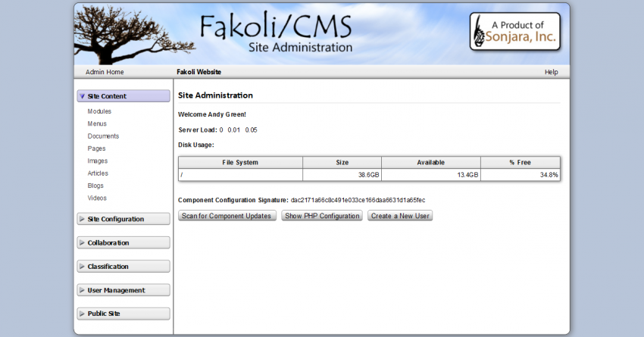
Task: Expand the Public Site section
Action: pyautogui.click(x=123, y=314)
